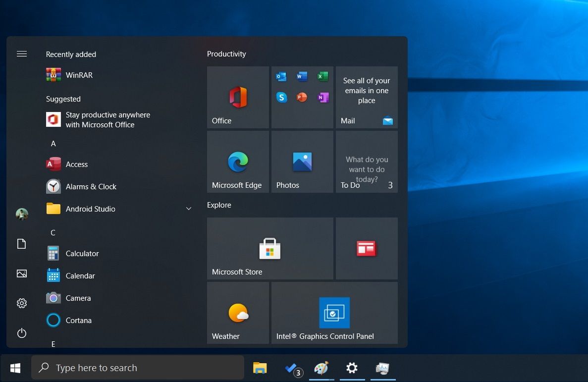This screenshot has width=588, height=382.
Task: Open the Power options
Action: coord(21,333)
